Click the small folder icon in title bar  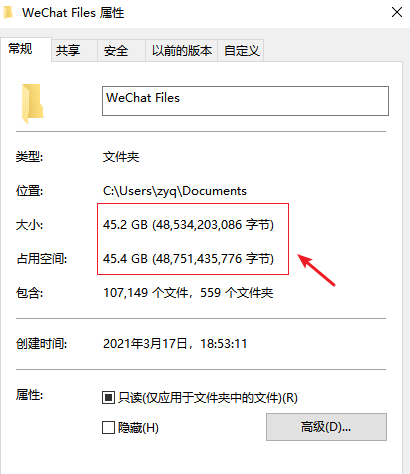[x=8, y=13]
